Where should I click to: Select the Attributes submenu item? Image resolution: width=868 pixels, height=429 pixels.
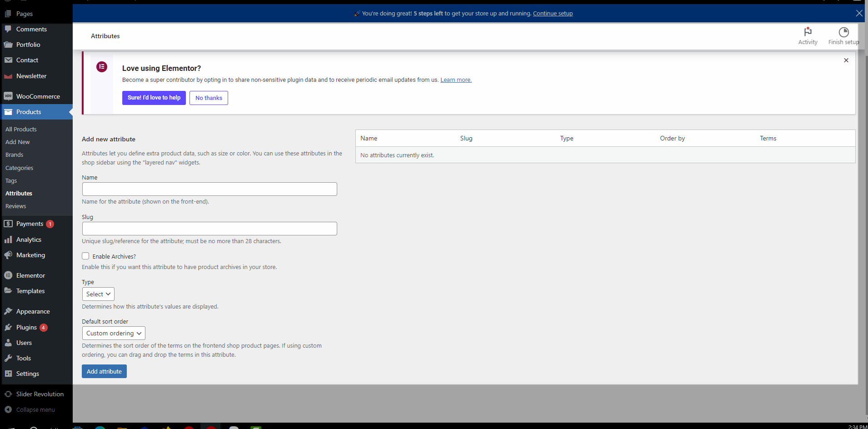pos(19,193)
